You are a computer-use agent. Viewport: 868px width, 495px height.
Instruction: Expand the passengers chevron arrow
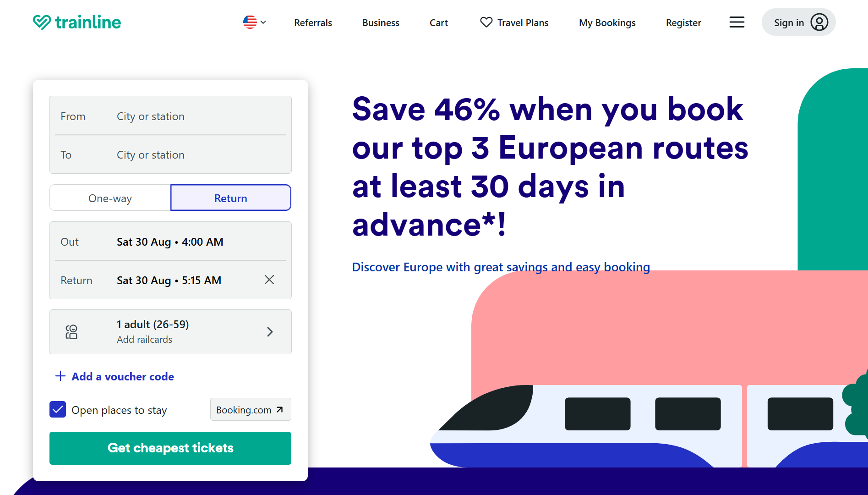(270, 332)
